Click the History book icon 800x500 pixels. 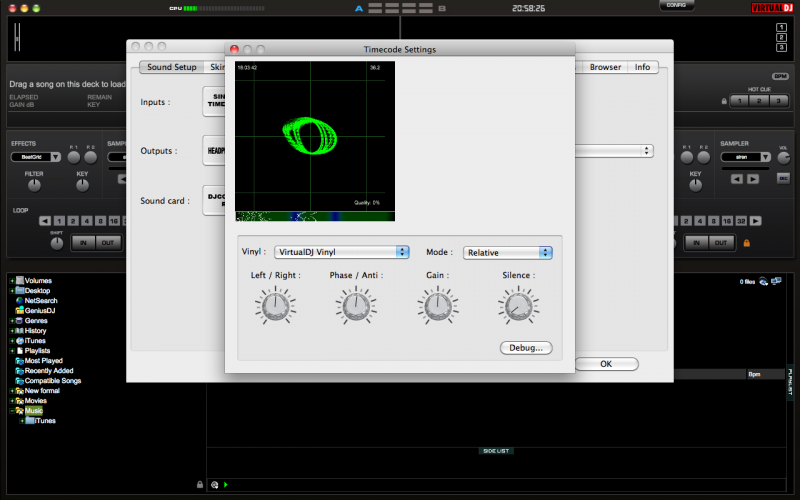20,331
